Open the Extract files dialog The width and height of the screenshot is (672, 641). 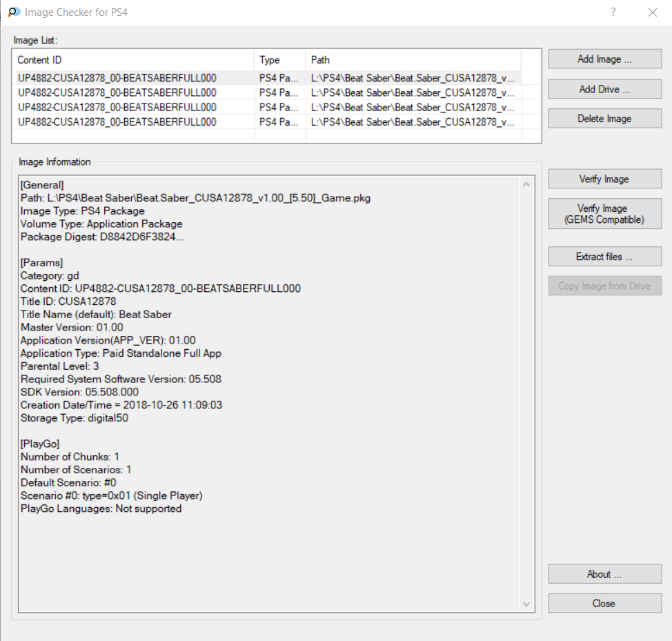(x=604, y=257)
